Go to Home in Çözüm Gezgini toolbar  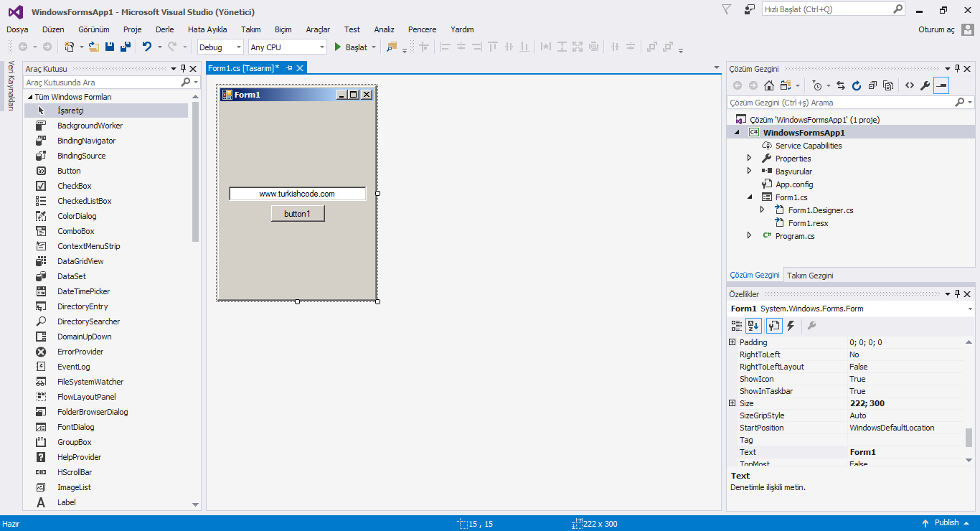click(x=768, y=85)
